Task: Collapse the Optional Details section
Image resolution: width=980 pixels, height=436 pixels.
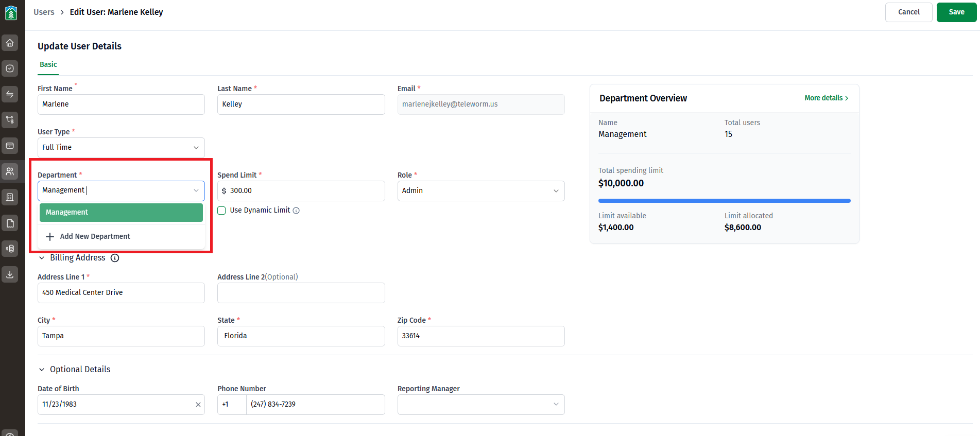Action: pyautogui.click(x=42, y=370)
